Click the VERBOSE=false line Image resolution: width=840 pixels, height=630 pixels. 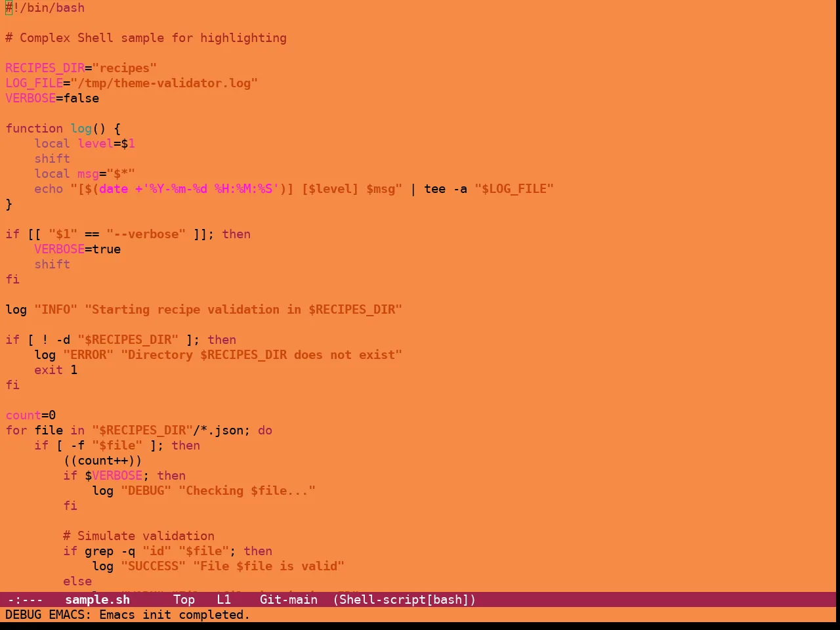click(x=52, y=98)
